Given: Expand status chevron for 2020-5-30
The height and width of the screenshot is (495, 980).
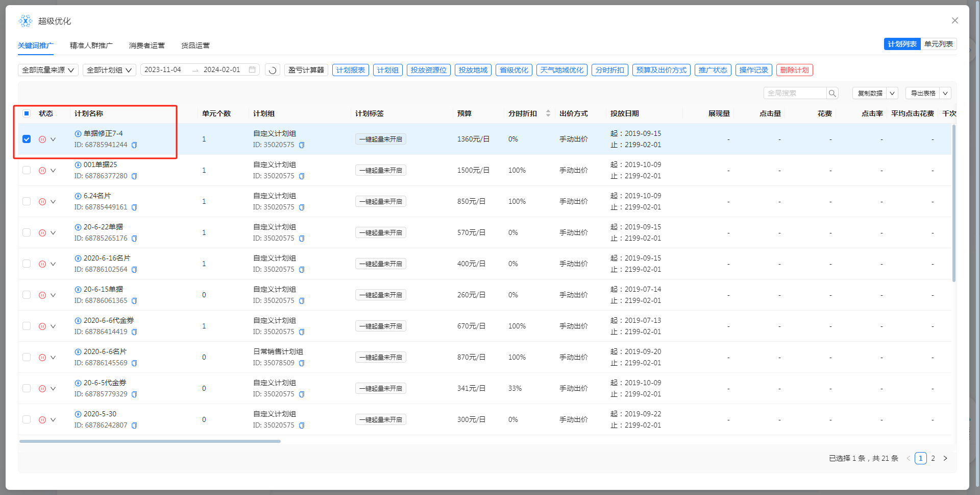Looking at the screenshot, I should point(53,420).
